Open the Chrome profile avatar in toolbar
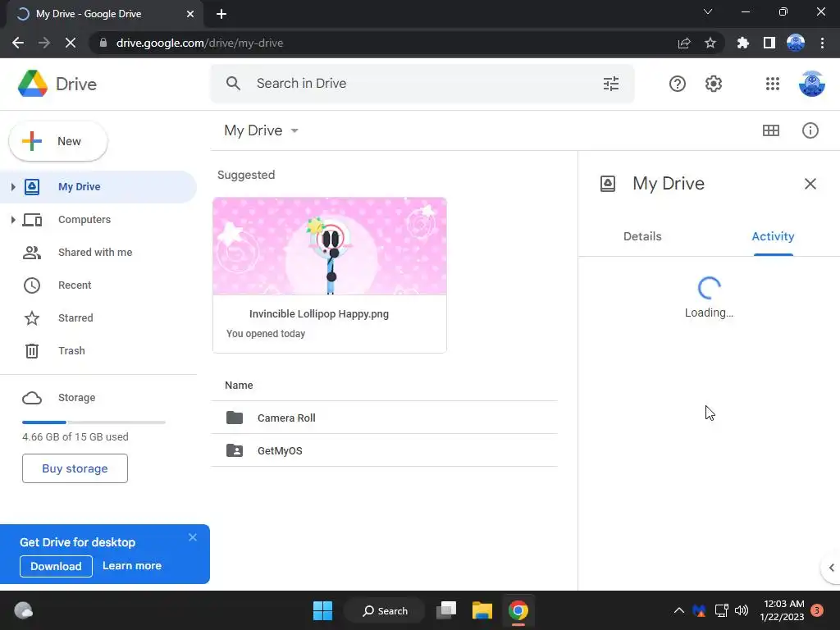The image size is (840, 630). click(x=796, y=43)
